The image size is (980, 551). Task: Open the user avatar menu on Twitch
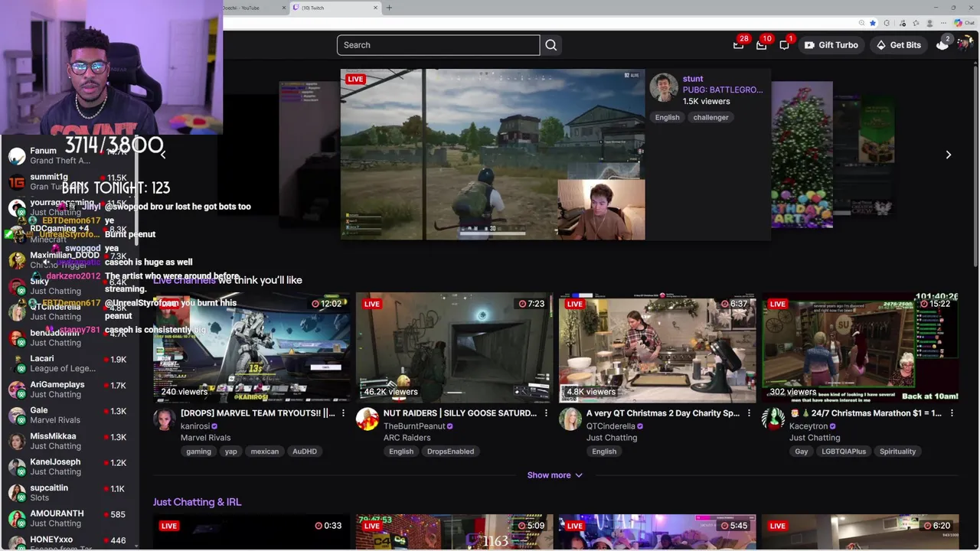[965, 44]
